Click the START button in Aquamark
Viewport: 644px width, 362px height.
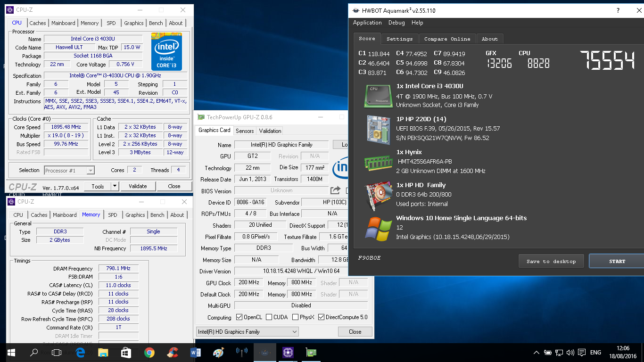click(616, 261)
